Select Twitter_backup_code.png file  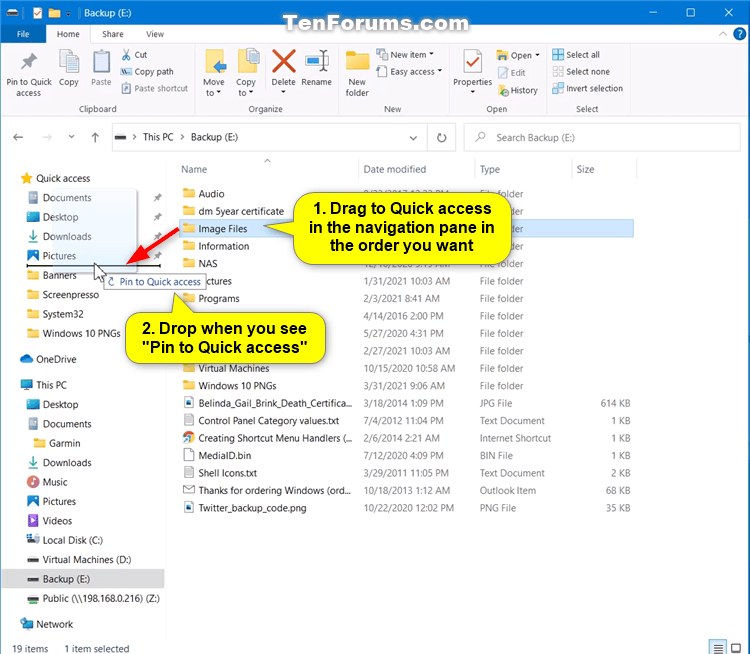(245, 508)
